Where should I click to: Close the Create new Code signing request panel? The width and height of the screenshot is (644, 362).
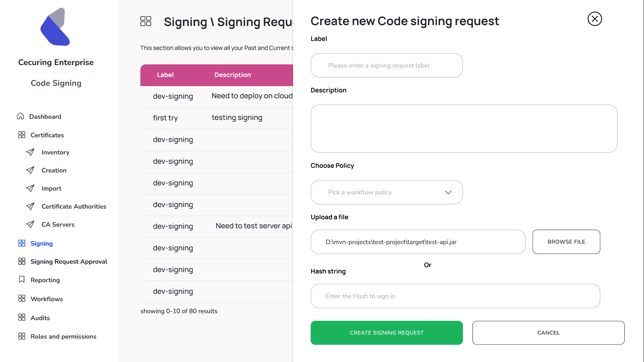[x=595, y=19]
